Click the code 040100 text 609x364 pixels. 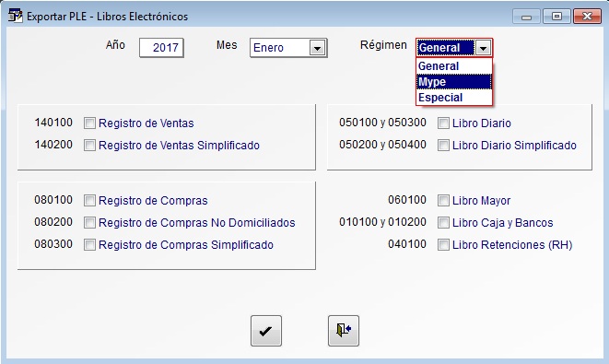[407, 244]
